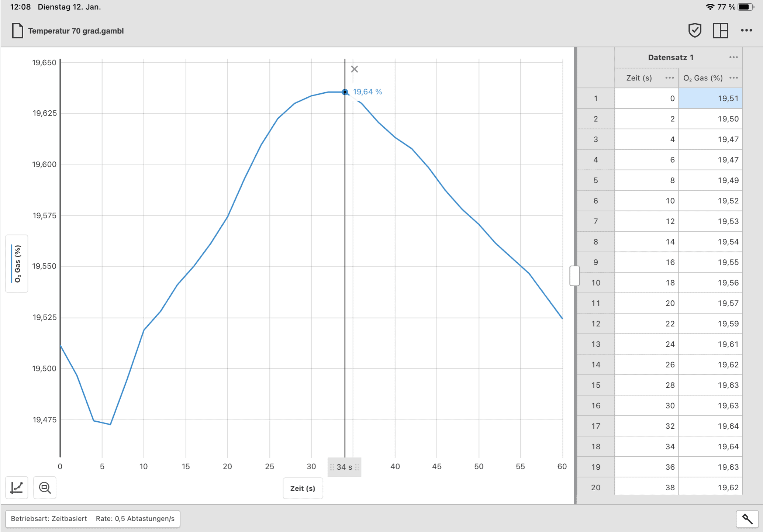Open O₂ Gas (%) column options
Screen dimensions: 763x532
coord(733,78)
